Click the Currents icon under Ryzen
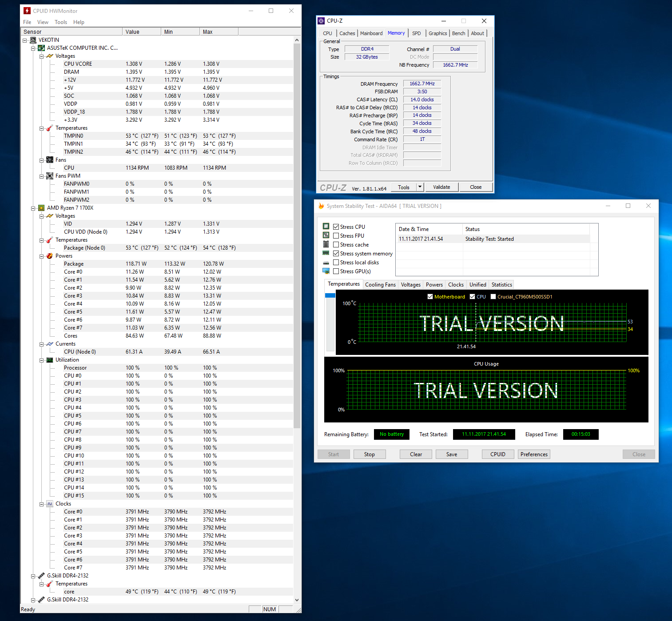The height and width of the screenshot is (621, 672). tap(50, 344)
